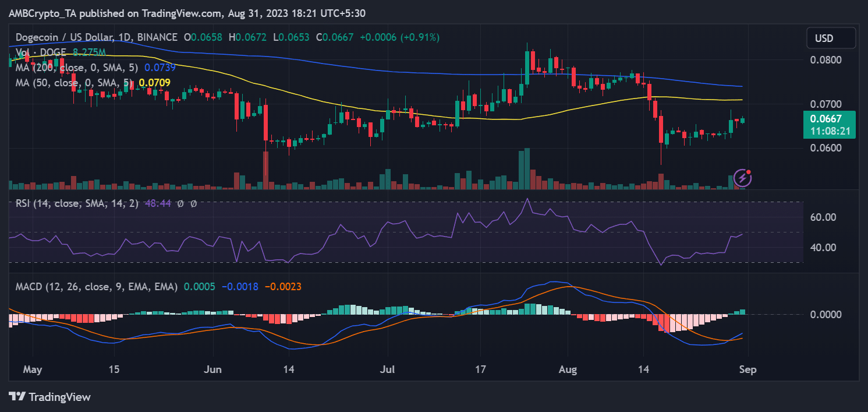Click the purple lightning flash icon on chart

pos(742,177)
